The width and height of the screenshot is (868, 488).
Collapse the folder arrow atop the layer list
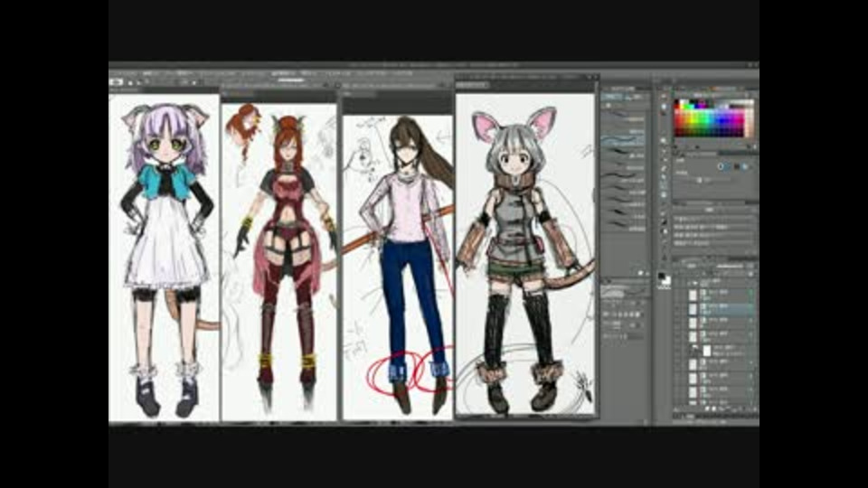point(690,283)
